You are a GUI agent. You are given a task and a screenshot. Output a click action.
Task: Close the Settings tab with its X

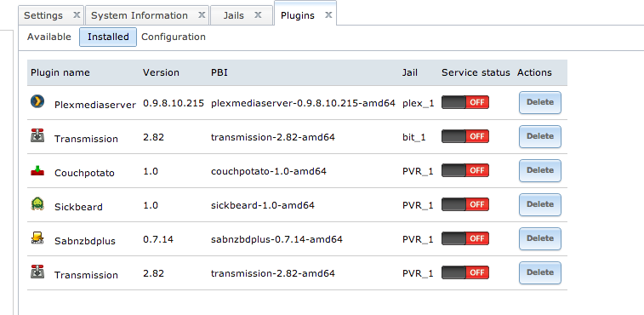tap(77, 15)
